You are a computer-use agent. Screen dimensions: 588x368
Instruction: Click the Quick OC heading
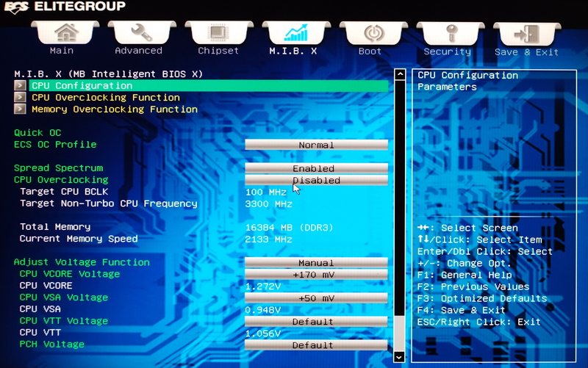(37, 133)
